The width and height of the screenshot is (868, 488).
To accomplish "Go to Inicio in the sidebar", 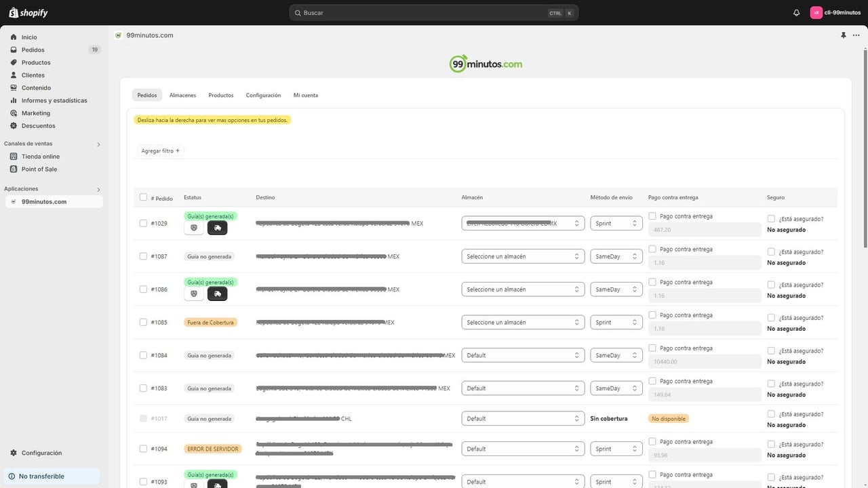I will [x=29, y=37].
